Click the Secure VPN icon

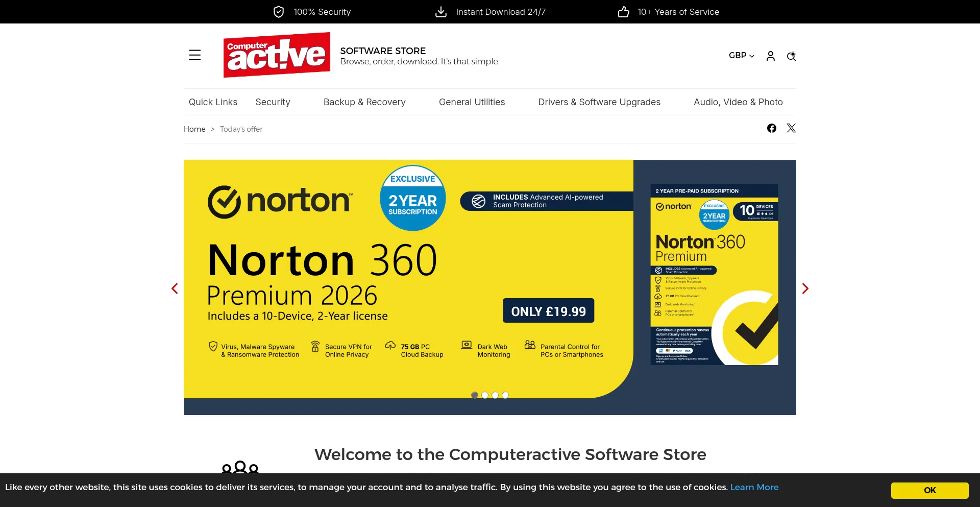(315, 347)
